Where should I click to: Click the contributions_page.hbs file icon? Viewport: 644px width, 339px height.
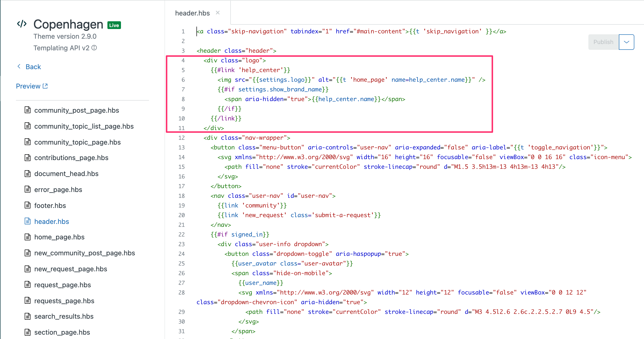pyautogui.click(x=28, y=158)
